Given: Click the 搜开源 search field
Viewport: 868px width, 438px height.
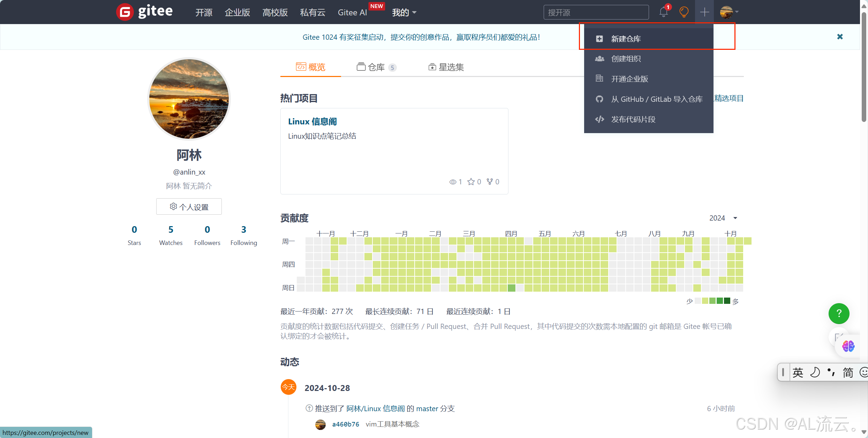Looking at the screenshot, I should (596, 13).
